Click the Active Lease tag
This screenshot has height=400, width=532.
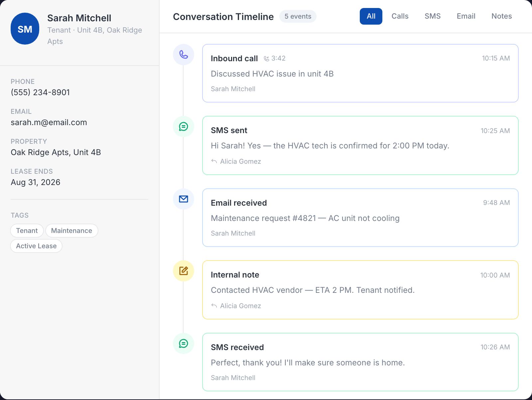36,246
